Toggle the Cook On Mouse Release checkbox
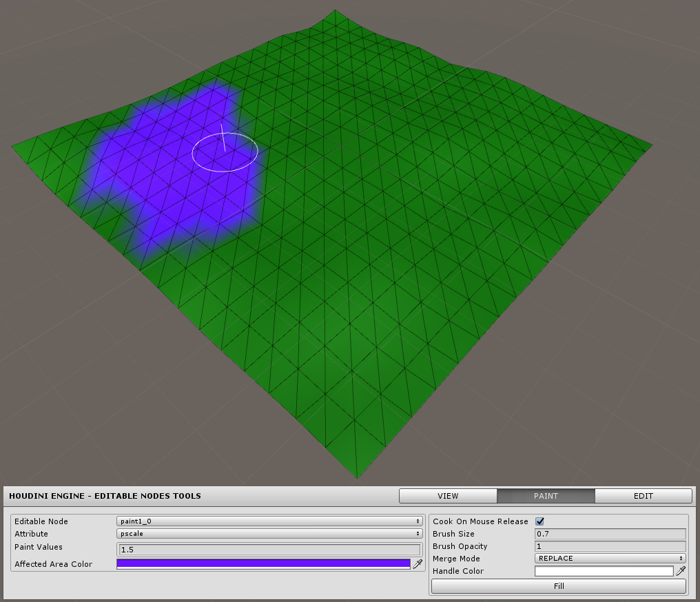 [540, 521]
